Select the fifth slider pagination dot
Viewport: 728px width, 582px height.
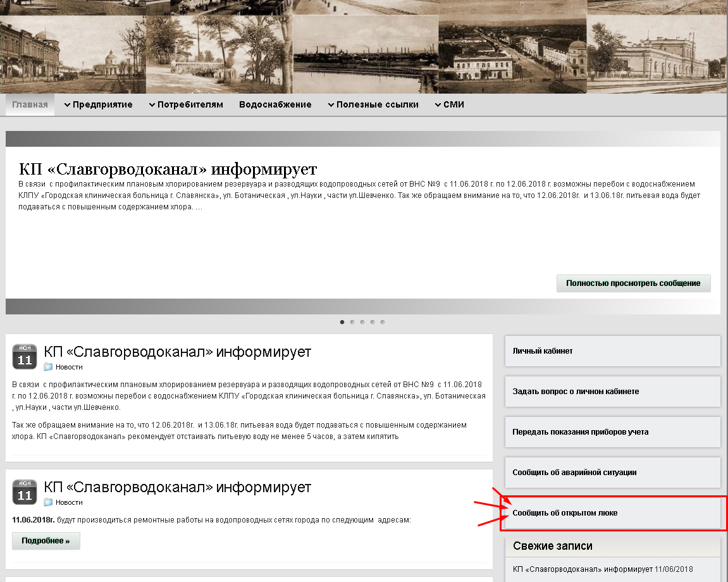click(383, 322)
